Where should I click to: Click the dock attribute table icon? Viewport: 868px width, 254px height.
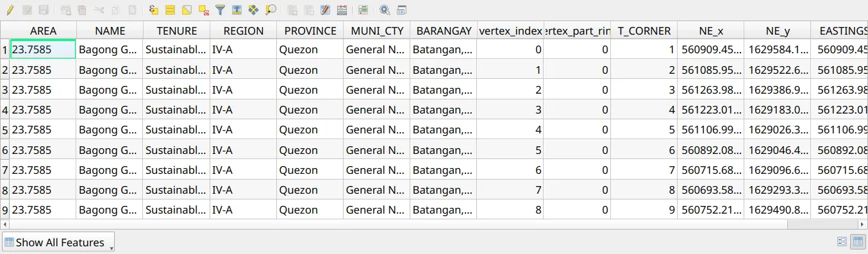[x=402, y=10]
